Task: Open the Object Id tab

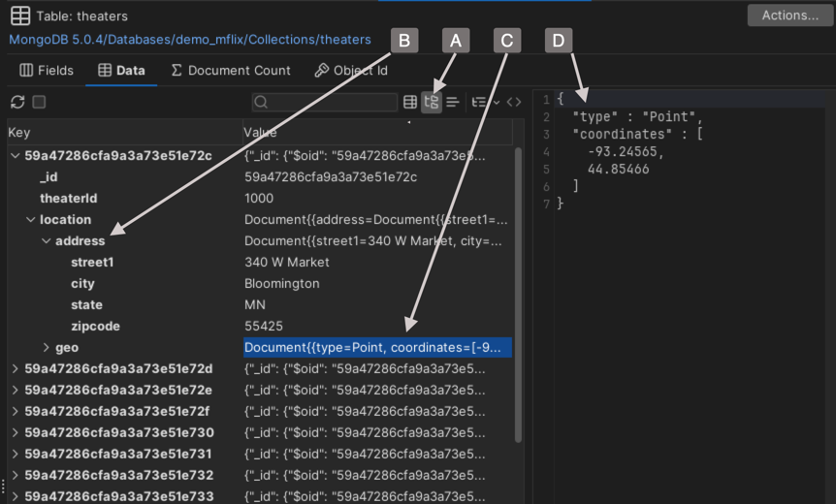Action: click(351, 71)
